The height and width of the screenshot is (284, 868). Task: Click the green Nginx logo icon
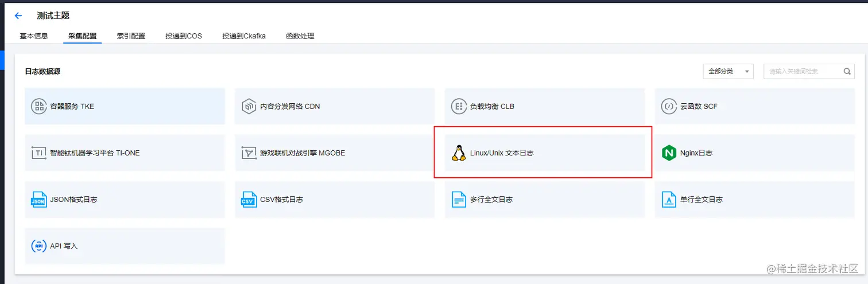coord(669,153)
